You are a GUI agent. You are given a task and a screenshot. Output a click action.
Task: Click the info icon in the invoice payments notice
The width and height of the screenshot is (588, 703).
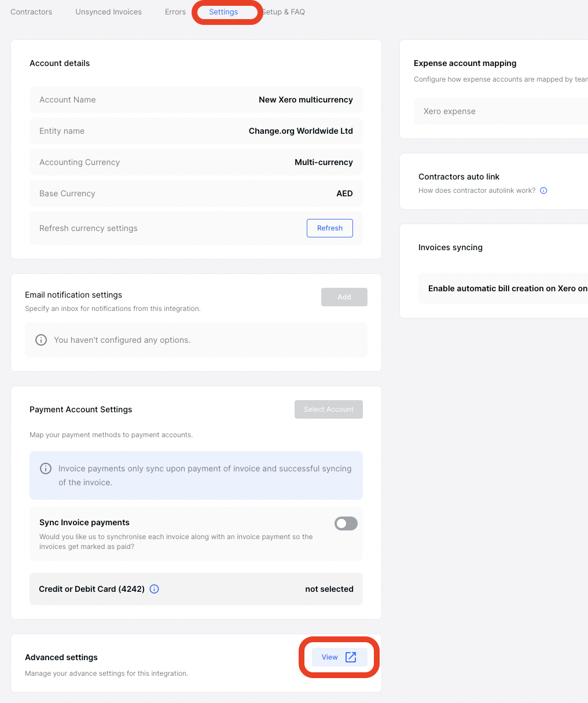46,468
